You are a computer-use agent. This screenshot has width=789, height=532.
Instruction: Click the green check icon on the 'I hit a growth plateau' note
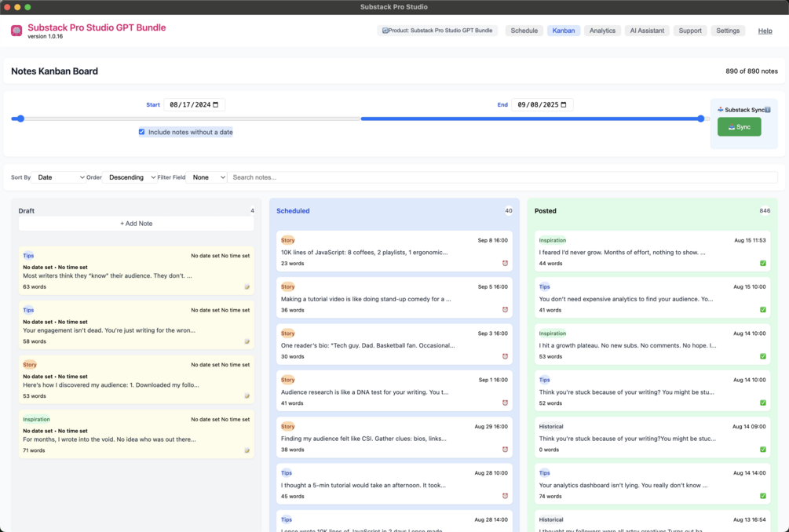coord(763,356)
